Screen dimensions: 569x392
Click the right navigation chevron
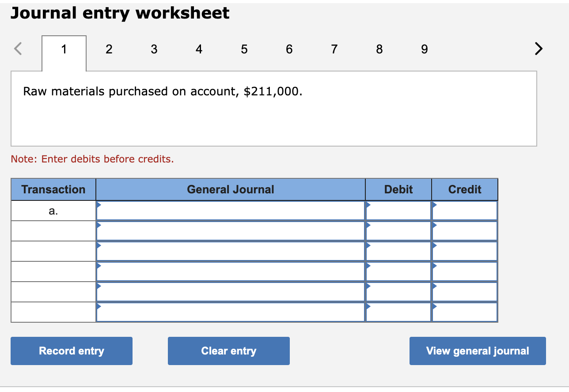tap(539, 49)
